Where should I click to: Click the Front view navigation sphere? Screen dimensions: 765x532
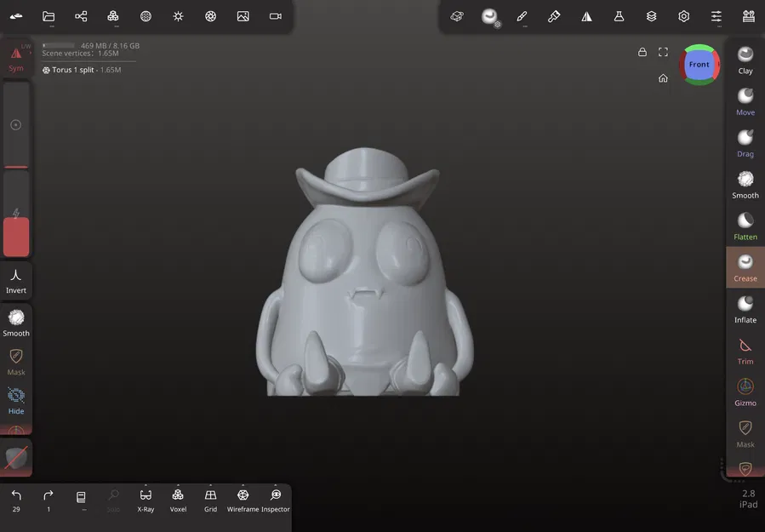pos(699,64)
